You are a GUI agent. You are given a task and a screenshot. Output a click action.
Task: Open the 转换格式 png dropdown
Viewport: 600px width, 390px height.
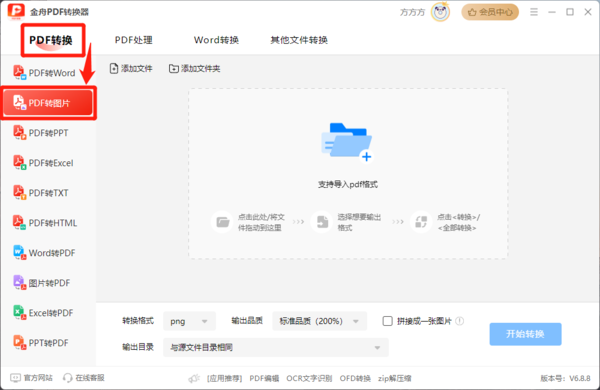pos(189,321)
